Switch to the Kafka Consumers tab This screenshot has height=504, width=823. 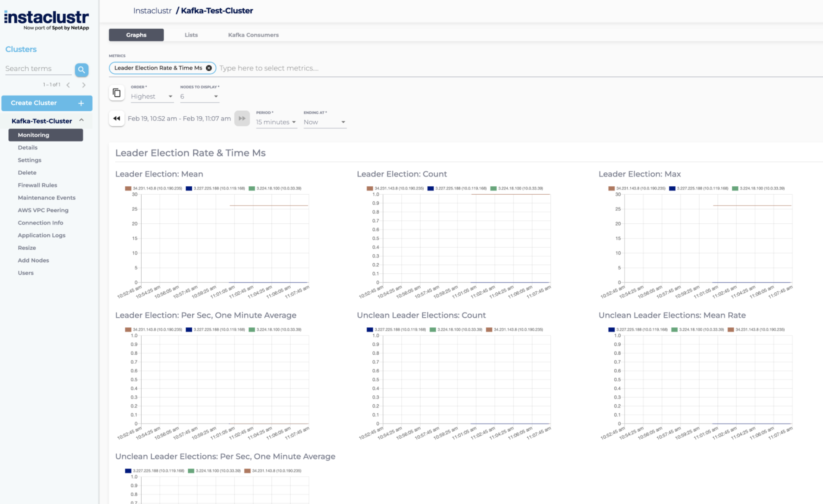[x=253, y=35]
